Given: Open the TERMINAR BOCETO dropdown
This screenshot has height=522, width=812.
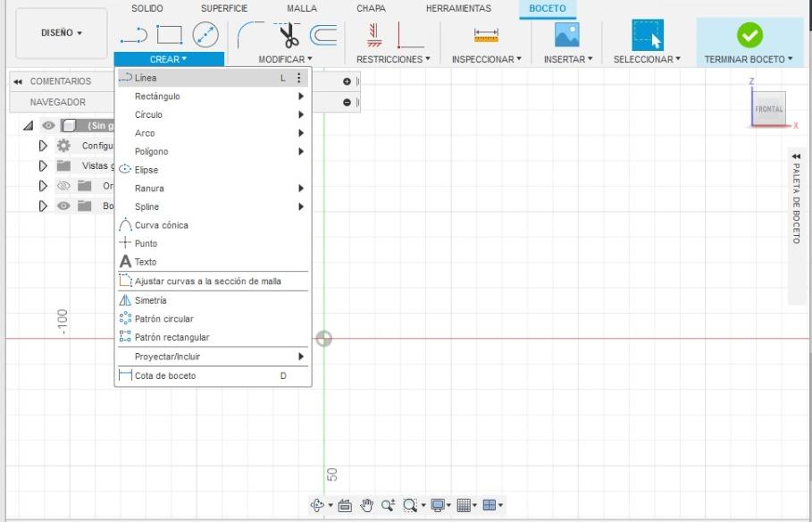Looking at the screenshot, I should pyautogui.click(x=749, y=59).
